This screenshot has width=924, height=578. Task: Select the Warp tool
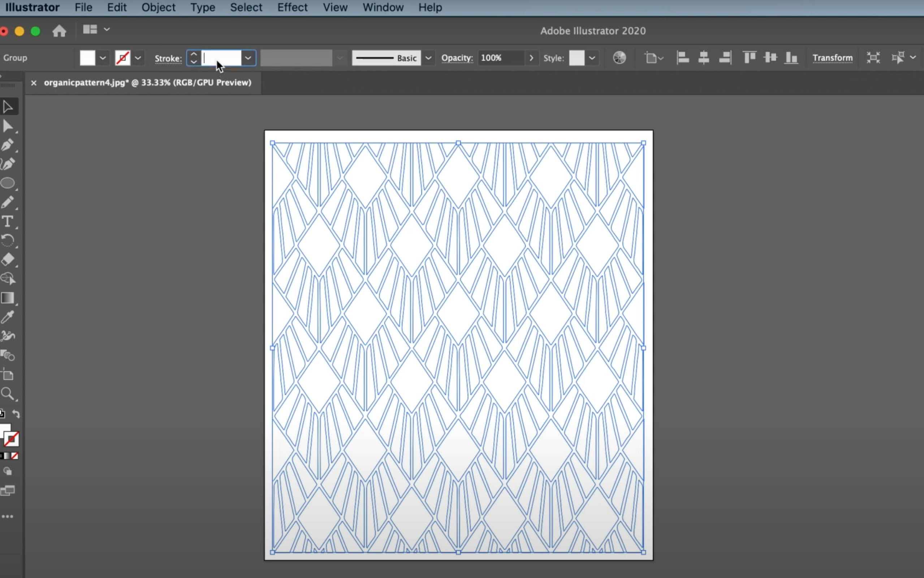click(8, 336)
